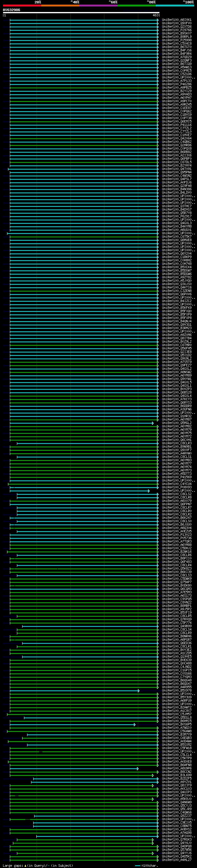The height and width of the screenshot is (868, 197).
Task: Click the AV632986 query name label
Action: (11, 10)
